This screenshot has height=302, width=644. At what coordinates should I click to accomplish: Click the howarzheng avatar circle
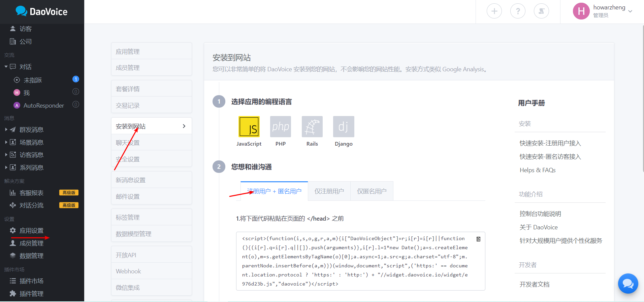coord(581,11)
